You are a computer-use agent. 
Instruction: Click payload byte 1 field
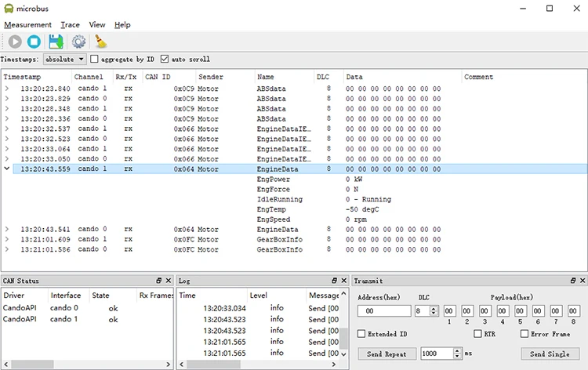point(449,310)
